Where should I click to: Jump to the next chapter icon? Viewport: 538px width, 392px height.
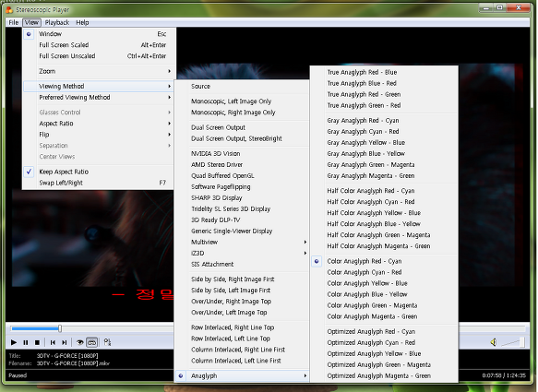[x=65, y=342]
